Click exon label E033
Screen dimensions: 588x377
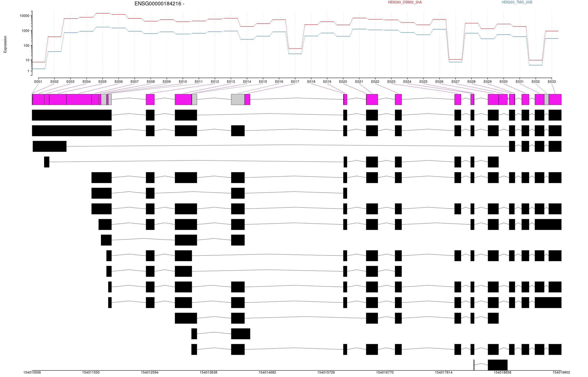552,82
